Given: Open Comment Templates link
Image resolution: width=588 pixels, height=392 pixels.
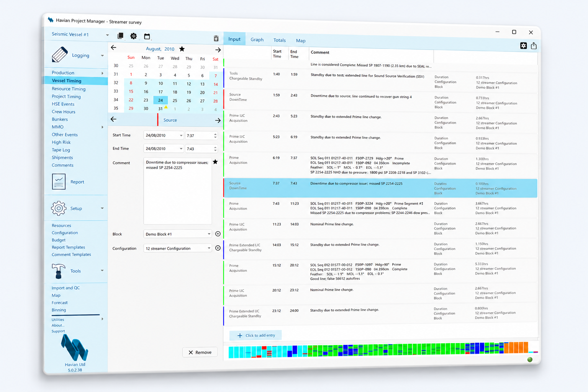Looking at the screenshot, I should 71,255.
